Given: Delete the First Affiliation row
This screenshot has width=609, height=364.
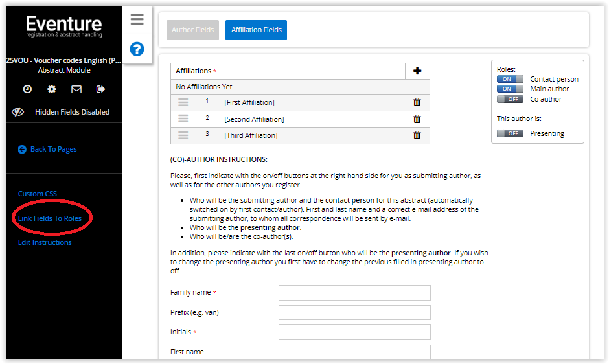Looking at the screenshot, I should pos(417,102).
